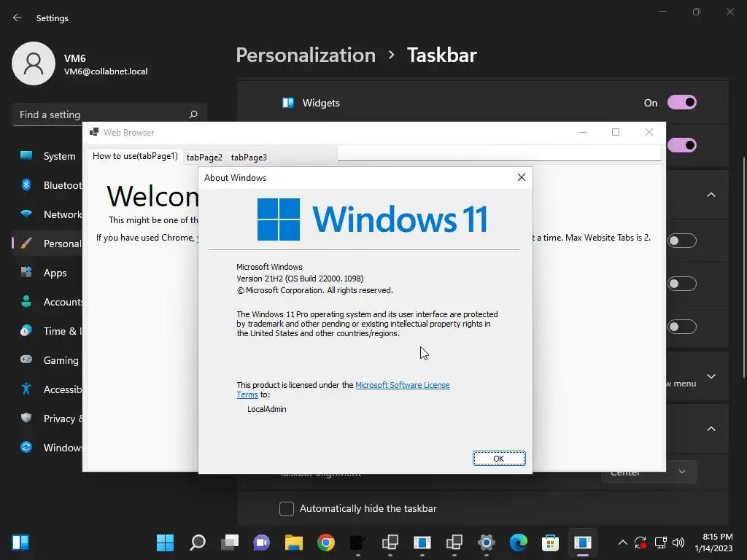This screenshot has height=560, width=747.
Task: Launch Microsoft Edge from the taskbar
Action: (x=519, y=542)
